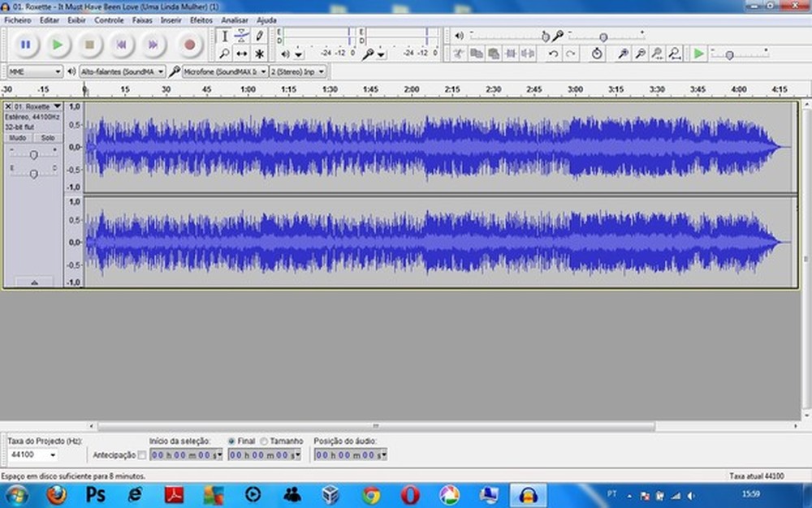Select the Envelope tool
812x508 pixels.
click(242, 37)
